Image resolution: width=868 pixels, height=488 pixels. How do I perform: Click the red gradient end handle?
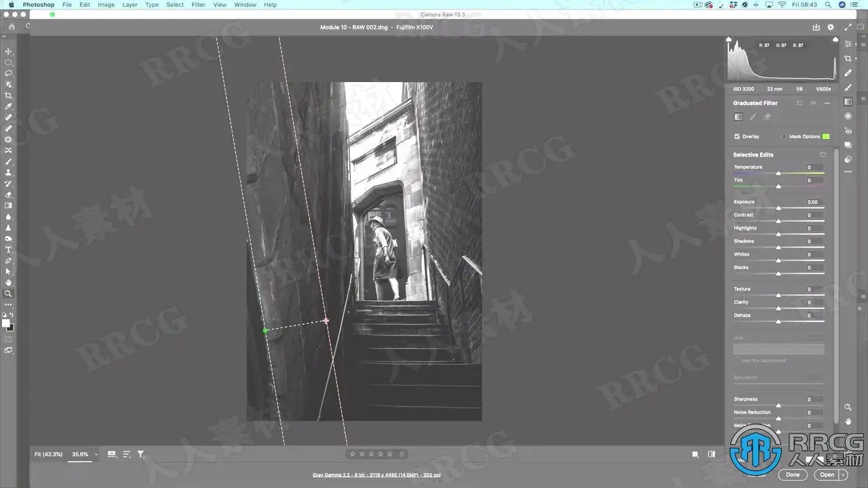click(326, 320)
